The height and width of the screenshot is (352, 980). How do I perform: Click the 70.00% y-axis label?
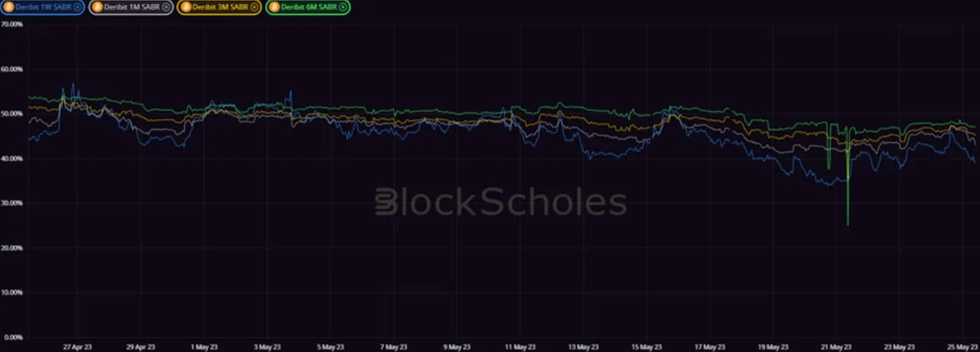click(x=12, y=25)
